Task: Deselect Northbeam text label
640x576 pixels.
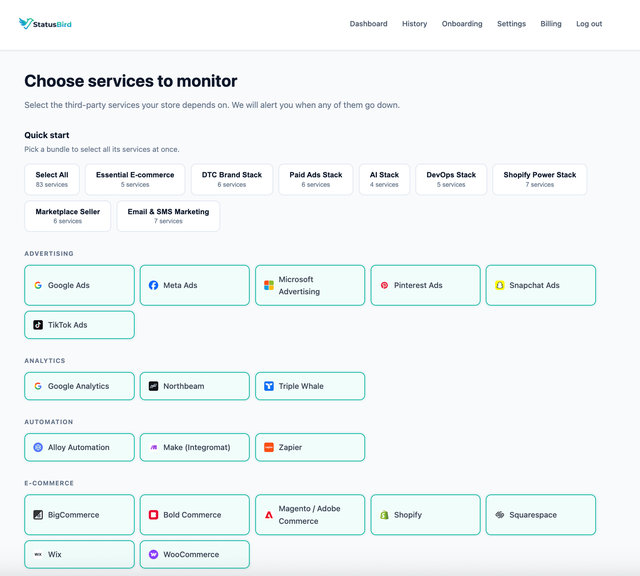Action: click(x=184, y=386)
